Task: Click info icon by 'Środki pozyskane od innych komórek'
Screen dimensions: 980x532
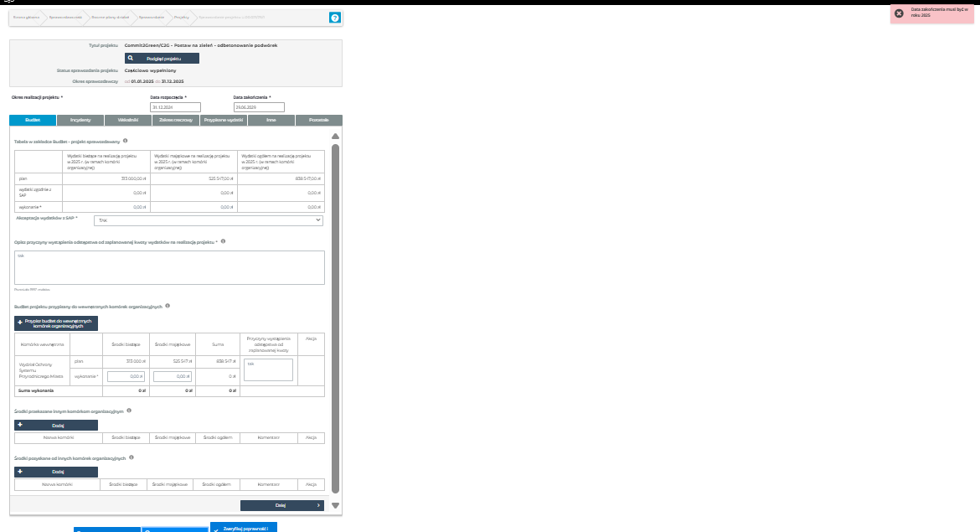Action: pos(132,457)
